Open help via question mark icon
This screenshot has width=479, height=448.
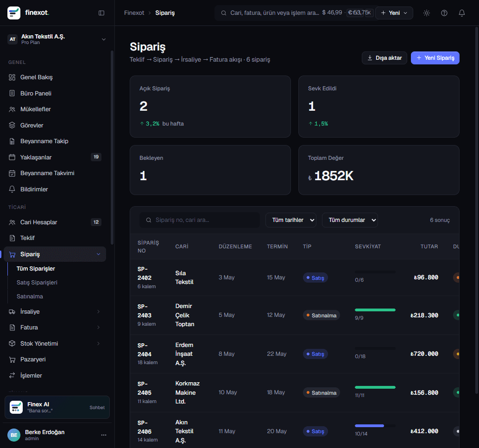tap(444, 13)
